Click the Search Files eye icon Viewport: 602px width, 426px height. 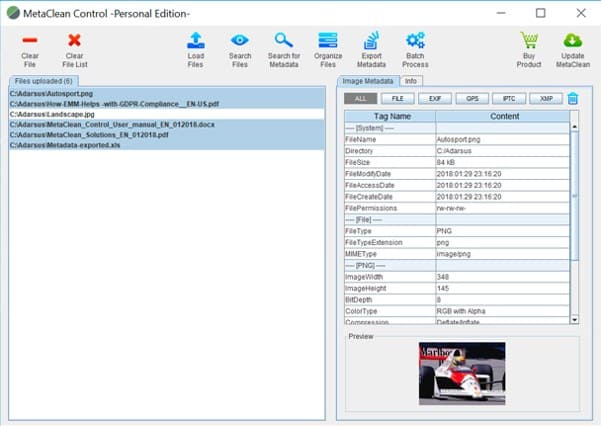coord(240,40)
